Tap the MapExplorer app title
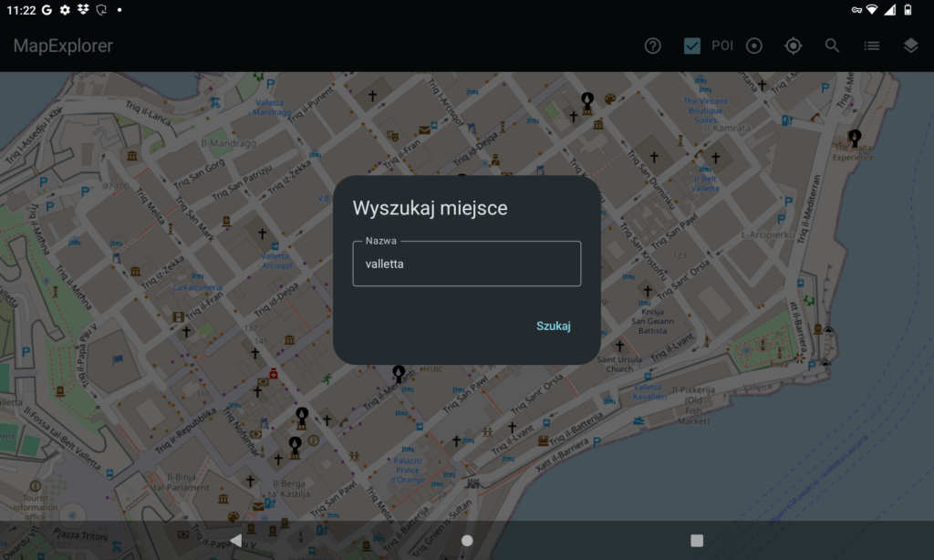Screen dimensions: 934x560 coord(63,46)
